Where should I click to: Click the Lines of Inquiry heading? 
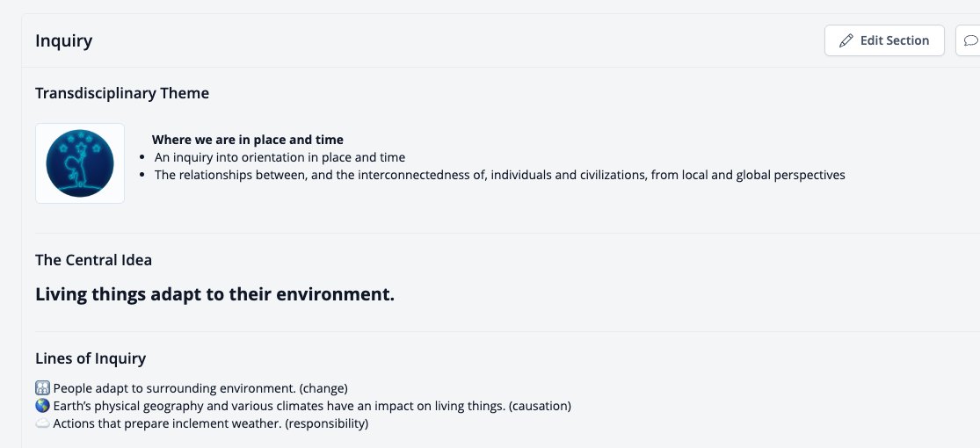coord(91,358)
